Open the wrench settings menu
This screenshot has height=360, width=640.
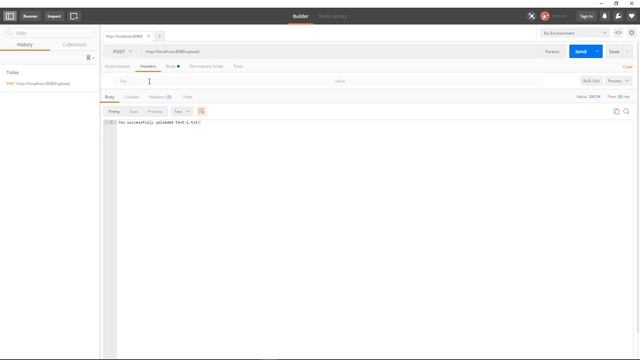pos(618,16)
